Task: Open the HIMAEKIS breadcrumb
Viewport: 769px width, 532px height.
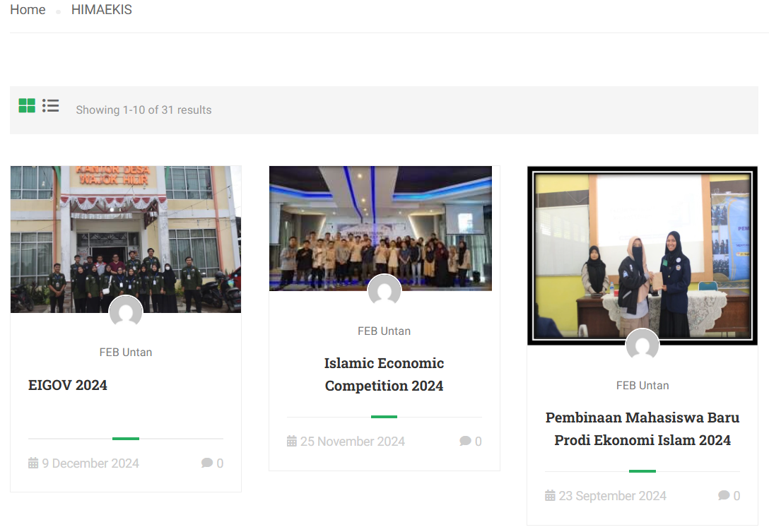Action: [101, 10]
